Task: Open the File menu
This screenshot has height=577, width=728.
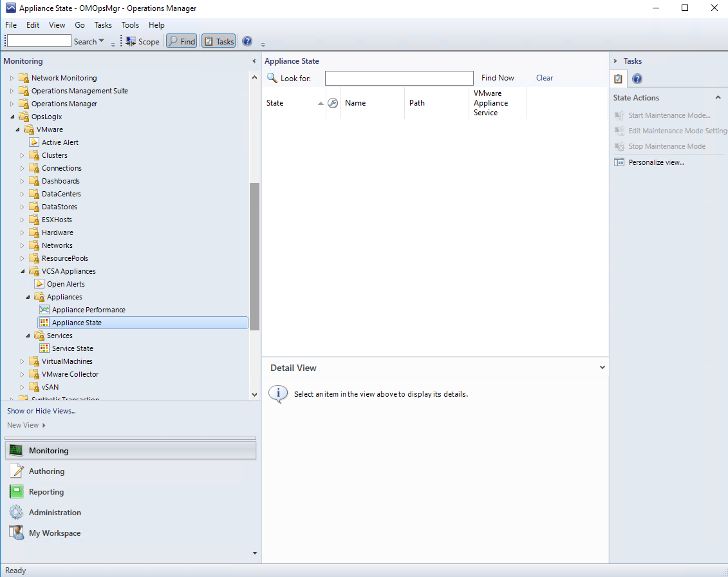Action: click(11, 25)
